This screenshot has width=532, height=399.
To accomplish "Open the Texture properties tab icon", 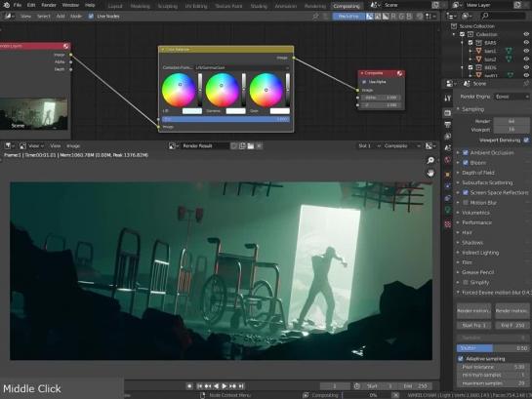I will click(448, 224).
